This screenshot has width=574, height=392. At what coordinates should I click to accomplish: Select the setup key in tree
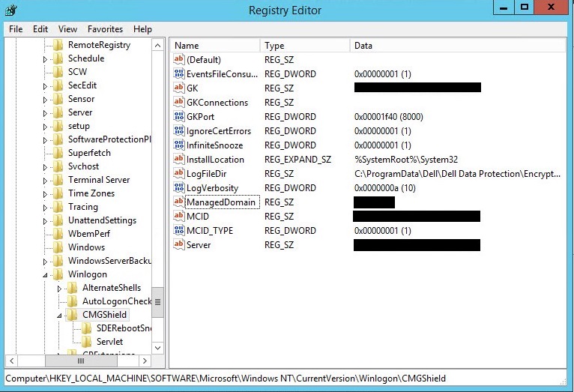coord(79,126)
